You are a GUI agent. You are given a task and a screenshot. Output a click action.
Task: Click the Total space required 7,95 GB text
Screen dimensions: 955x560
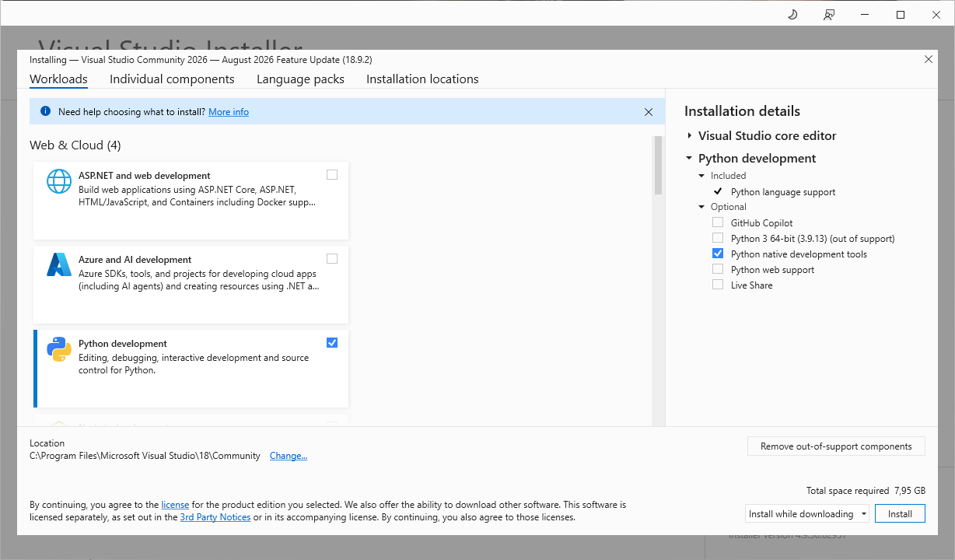[866, 491]
